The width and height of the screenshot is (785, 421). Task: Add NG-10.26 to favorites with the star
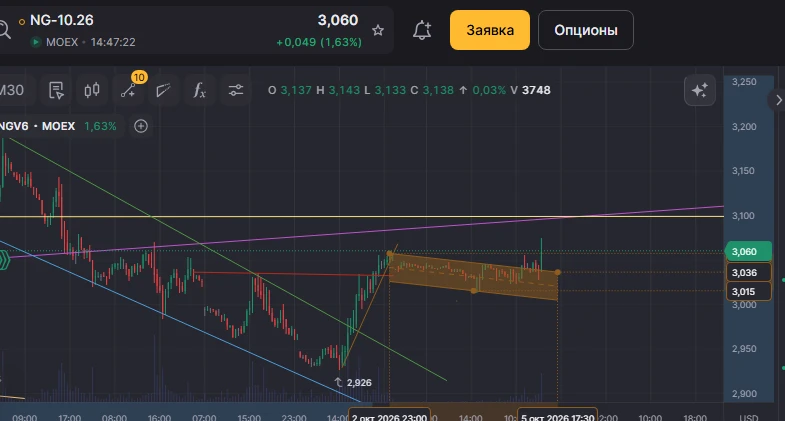[378, 31]
